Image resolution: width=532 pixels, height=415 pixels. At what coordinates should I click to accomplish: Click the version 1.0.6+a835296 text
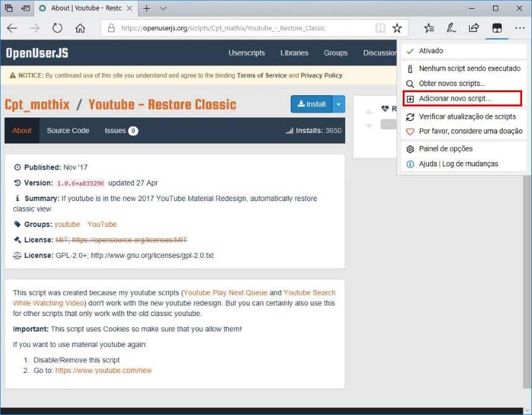pos(81,183)
